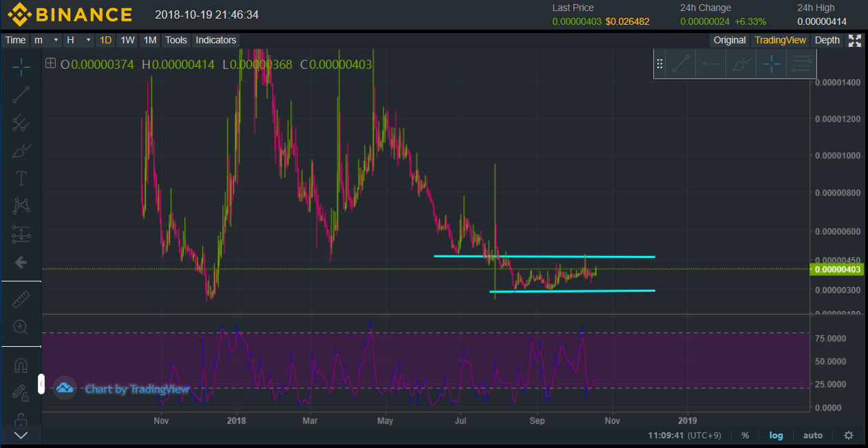
Task: Switch to the Original chart view
Action: coord(730,40)
